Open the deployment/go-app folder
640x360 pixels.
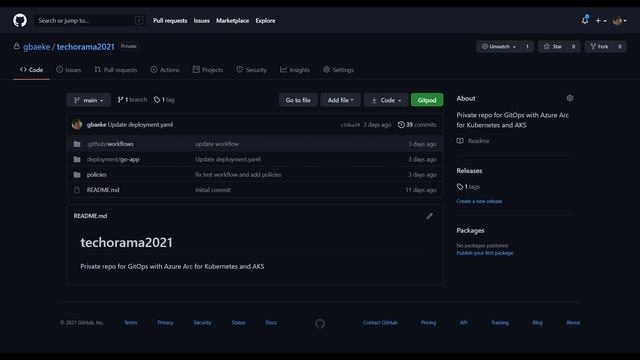click(113, 159)
